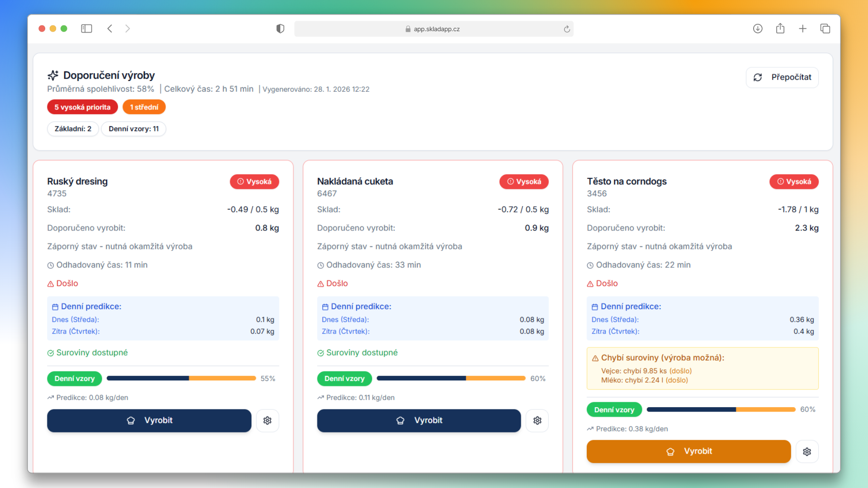Image resolution: width=868 pixels, height=488 pixels.
Task: Click the privacy shield icon
Action: pyautogui.click(x=280, y=28)
